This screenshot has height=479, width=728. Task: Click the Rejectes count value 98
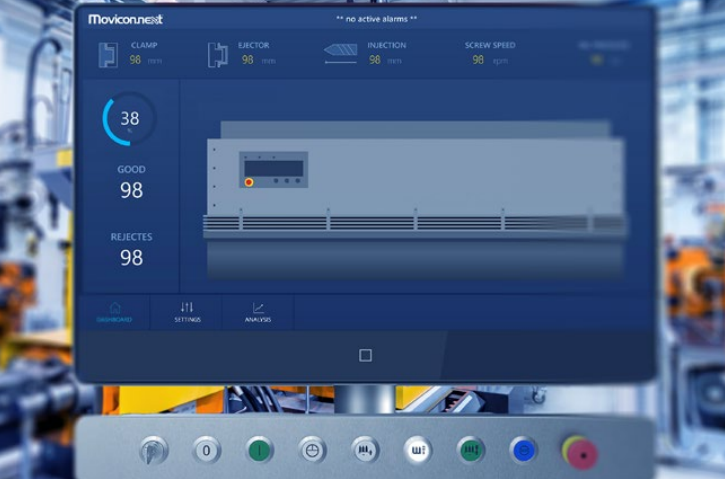(x=131, y=257)
